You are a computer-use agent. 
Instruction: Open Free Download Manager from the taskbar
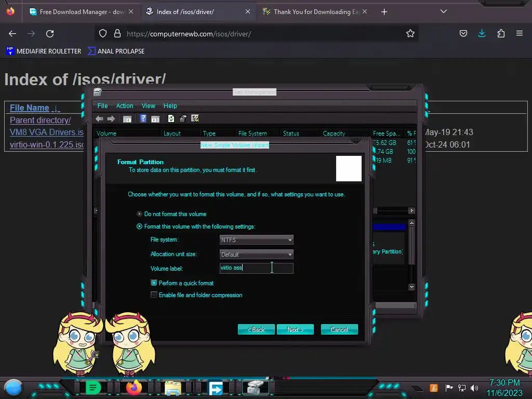pos(215,388)
